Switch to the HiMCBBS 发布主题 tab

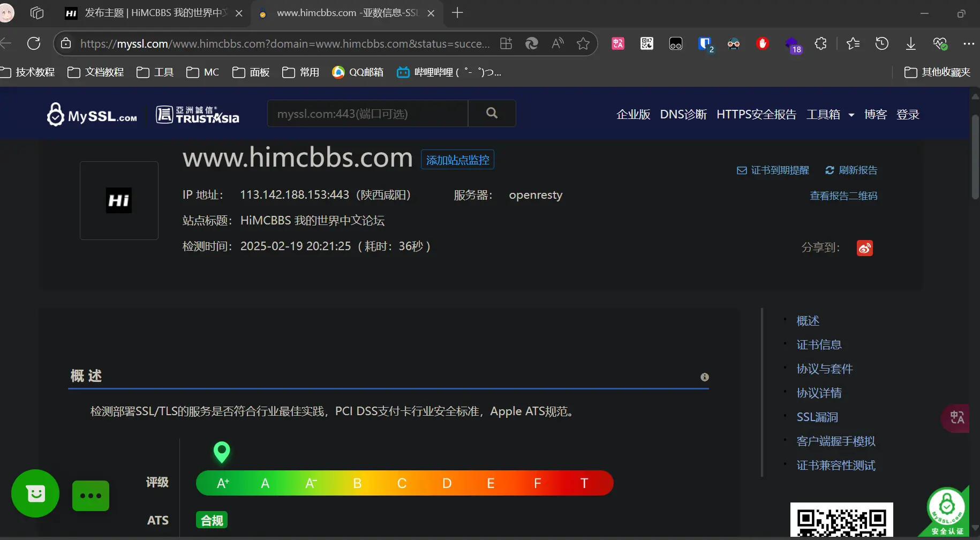(153, 13)
